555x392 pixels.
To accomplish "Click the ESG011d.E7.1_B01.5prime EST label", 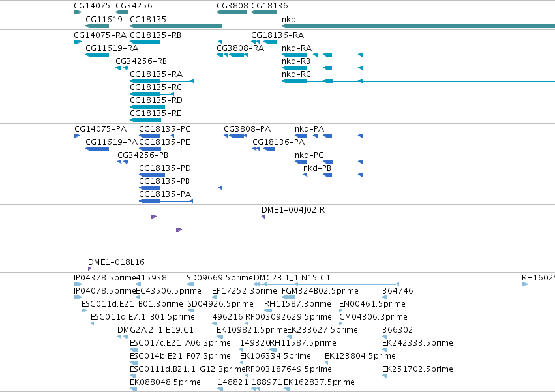I will [x=143, y=317].
